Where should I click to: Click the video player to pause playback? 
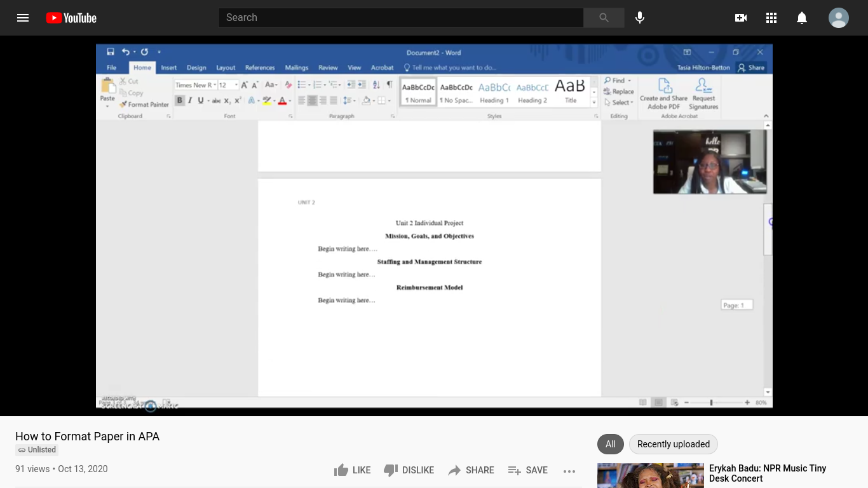tap(434, 254)
